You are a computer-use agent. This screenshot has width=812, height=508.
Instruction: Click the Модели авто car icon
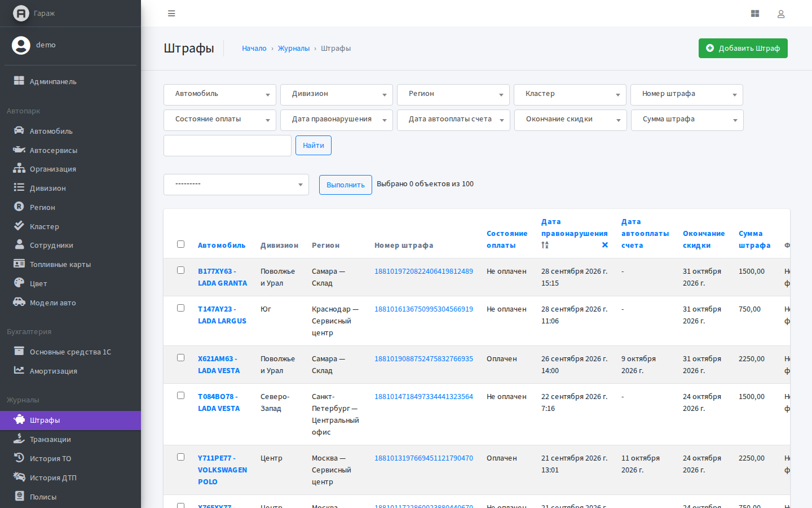point(19,302)
